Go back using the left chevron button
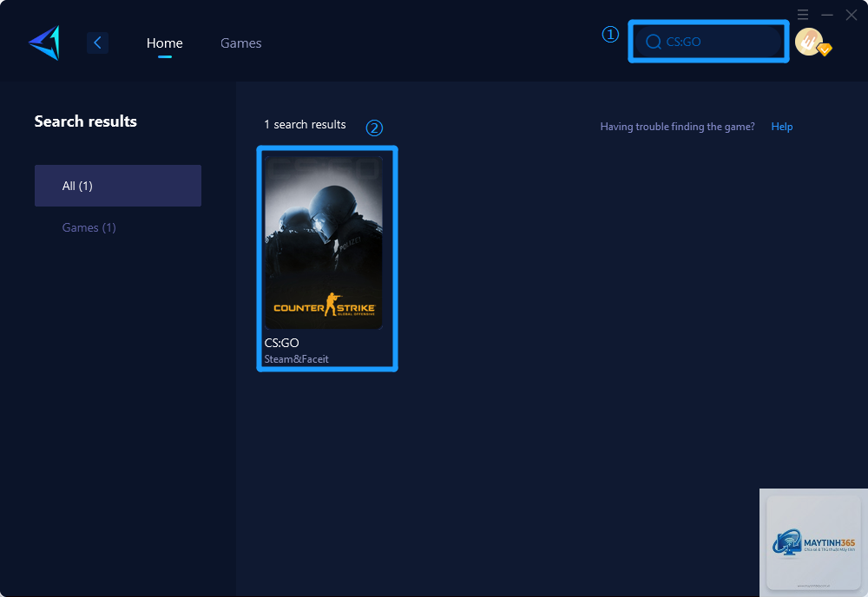The image size is (868, 597). pyautogui.click(x=97, y=43)
